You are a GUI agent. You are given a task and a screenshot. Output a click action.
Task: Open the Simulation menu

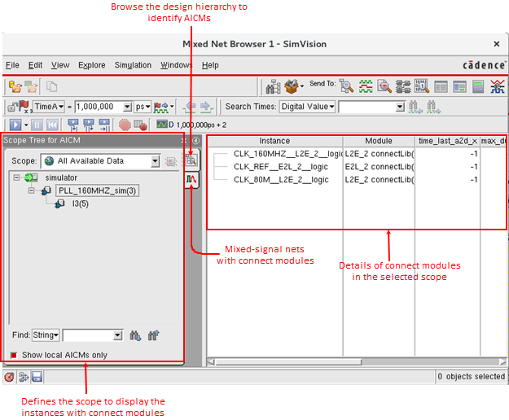click(133, 65)
